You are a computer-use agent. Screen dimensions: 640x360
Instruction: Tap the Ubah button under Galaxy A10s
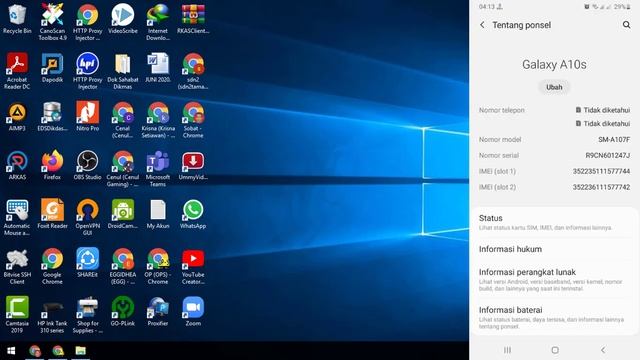coord(554,87)
